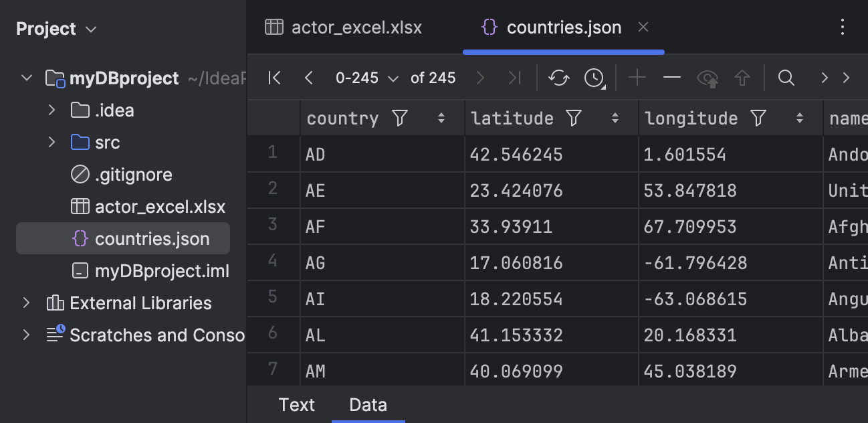This screenshot has height=423, width=868.
Task: Open search in the data grid
Action: click(x=786, y=78)
